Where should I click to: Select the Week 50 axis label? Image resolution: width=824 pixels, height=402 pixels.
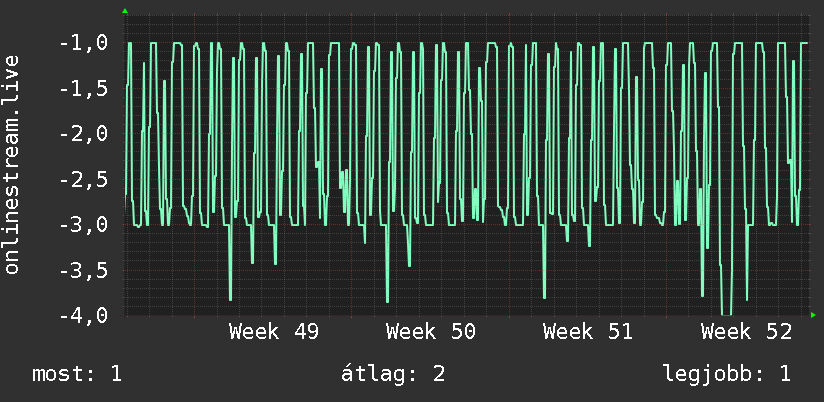point(431,332)
